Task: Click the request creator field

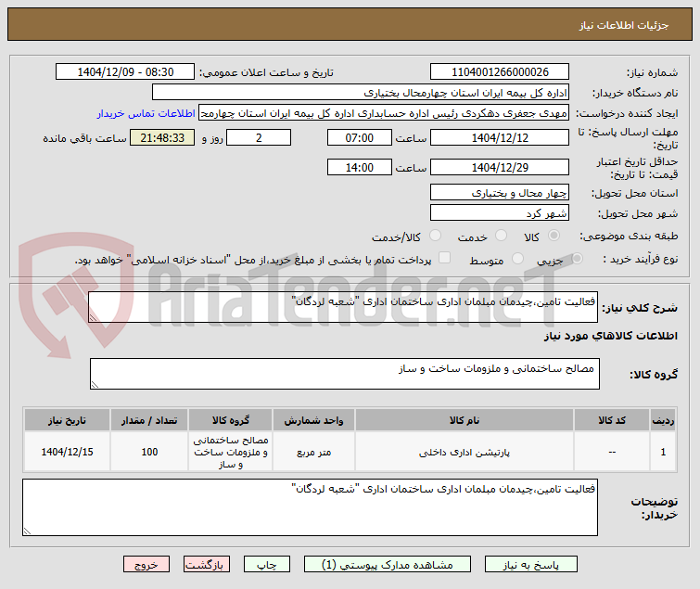Action: [x=384, y=113]
